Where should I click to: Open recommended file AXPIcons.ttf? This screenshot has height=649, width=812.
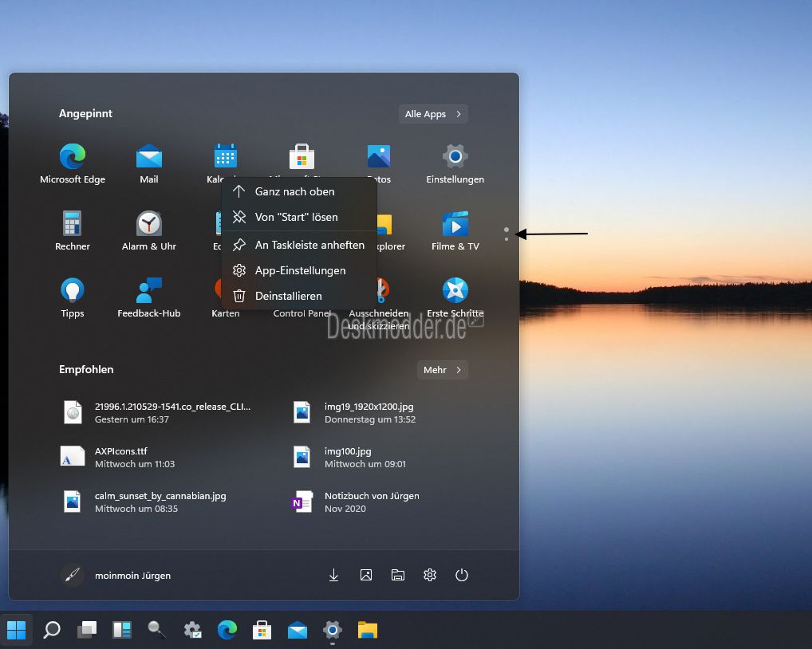[x=118, y=458]
